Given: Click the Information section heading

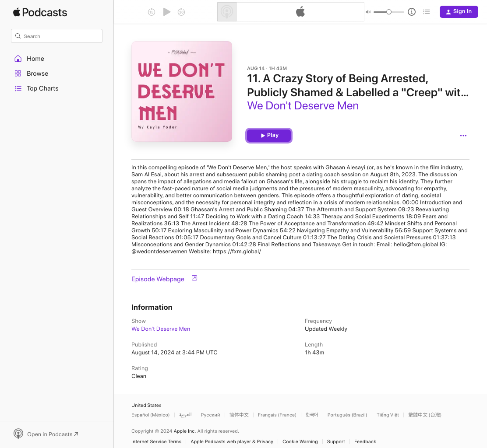Looking at the screenshot, I should [x=152, y=307].
